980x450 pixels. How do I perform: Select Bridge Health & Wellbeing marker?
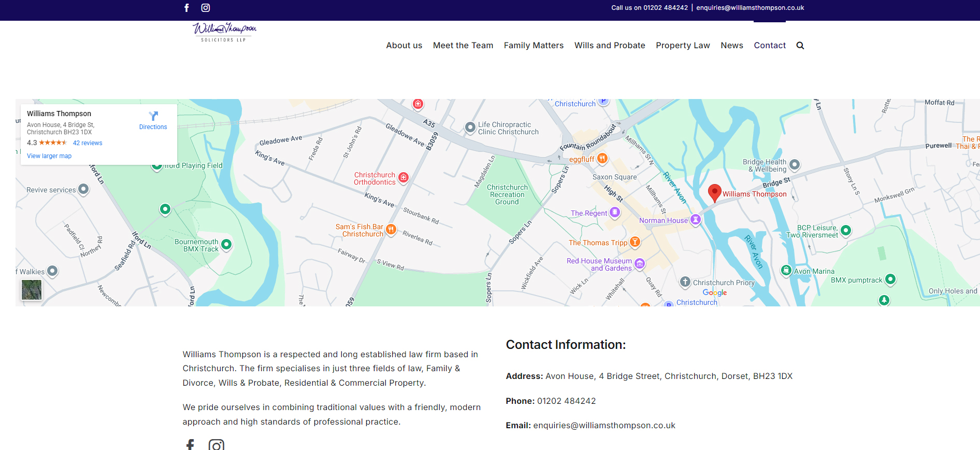795,165
